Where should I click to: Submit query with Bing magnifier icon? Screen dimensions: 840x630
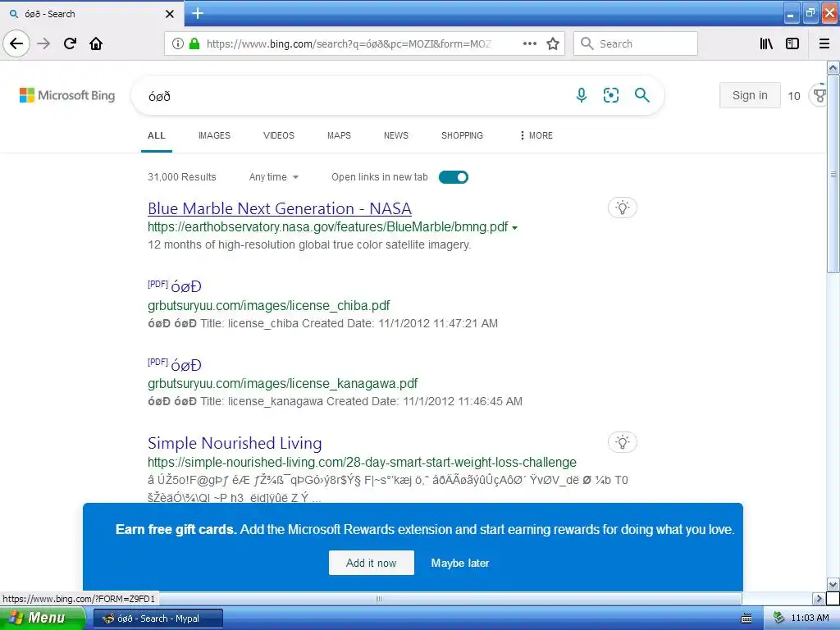pyautogui.click(x=641, y=95)
